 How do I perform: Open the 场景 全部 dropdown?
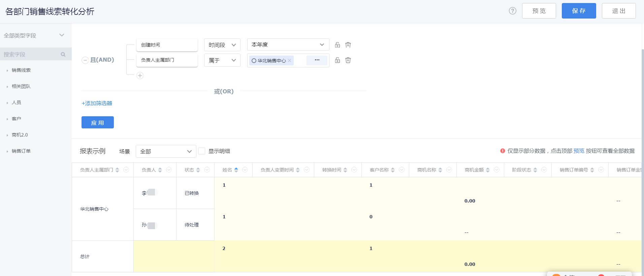(166, 151)
